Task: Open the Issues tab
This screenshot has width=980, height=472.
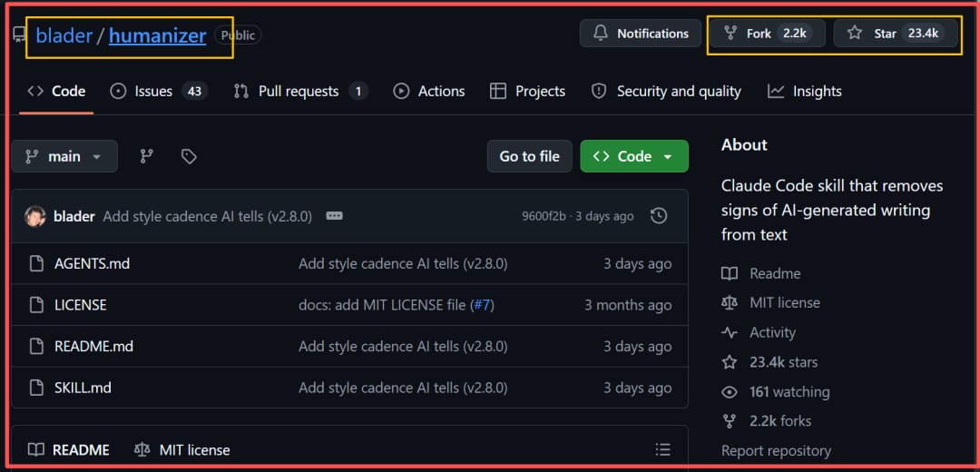Action: pyautogui.click(x=159, y=92)
